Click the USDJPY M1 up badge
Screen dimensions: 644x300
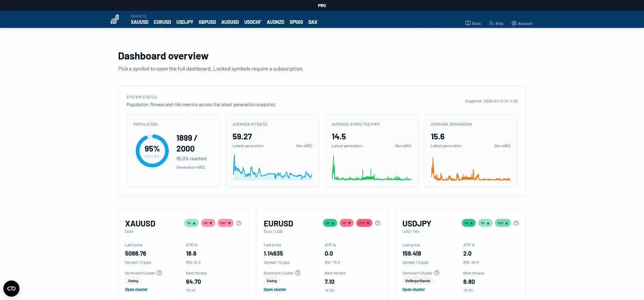[x=469, y=223]
